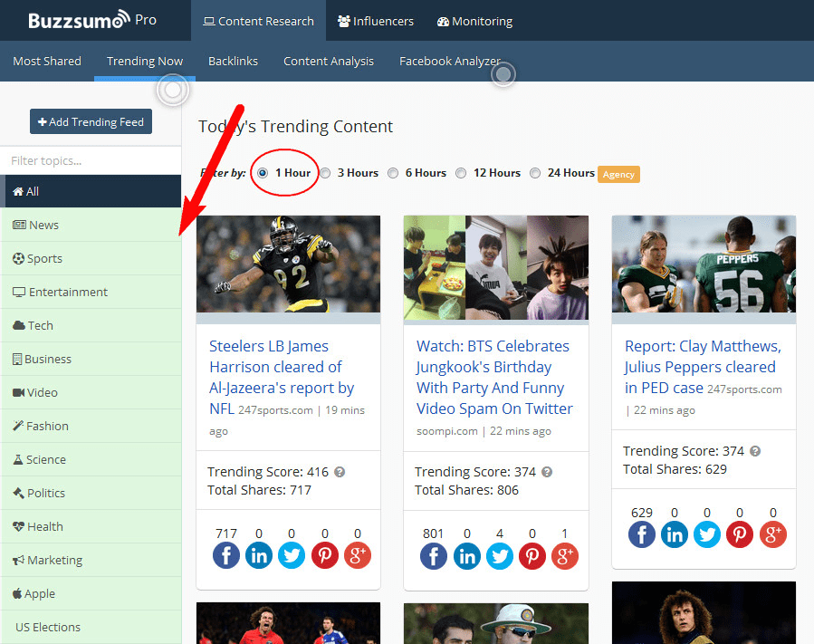Screen dimensions: 814x644
Task: Open the Monitoring tab
Action: pos(475,21)
